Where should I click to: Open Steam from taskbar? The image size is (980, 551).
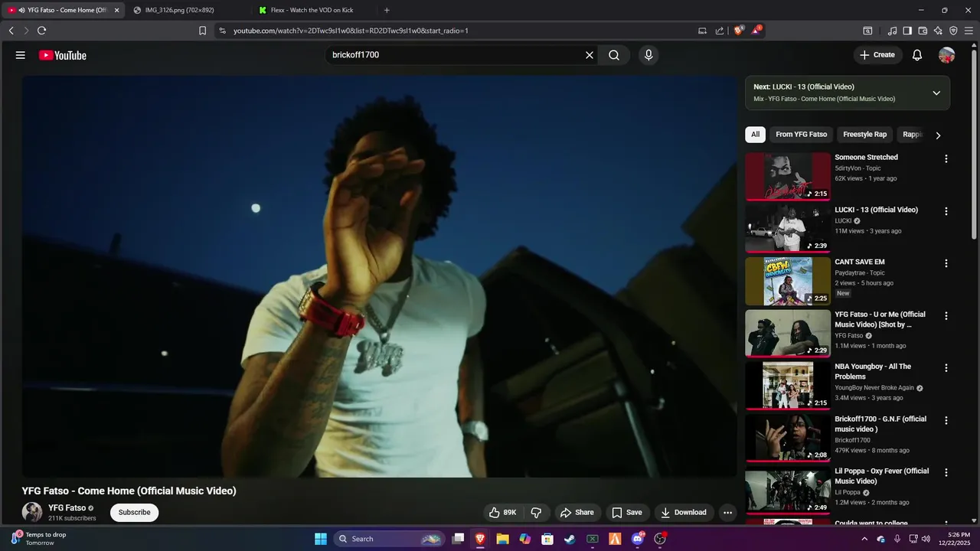570,539
